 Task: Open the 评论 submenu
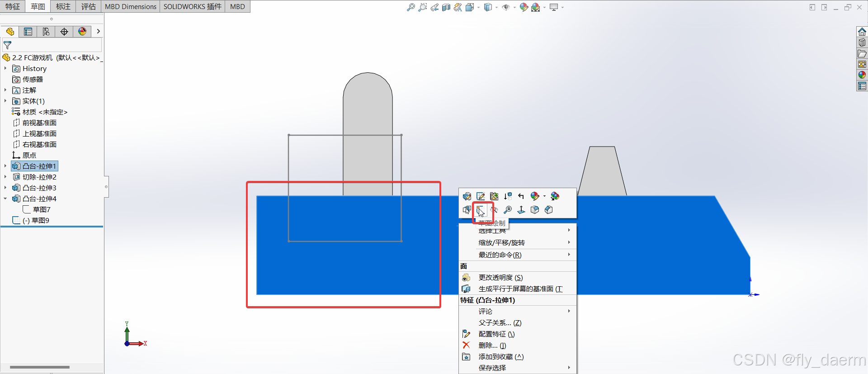click(x=518, y=312)
